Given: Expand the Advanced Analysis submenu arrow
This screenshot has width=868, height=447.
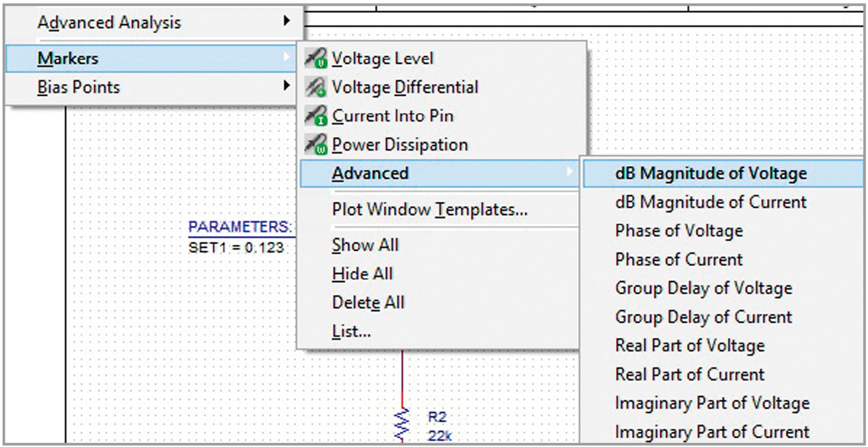Looking at the screenshot, I should [x=286, y=22].
